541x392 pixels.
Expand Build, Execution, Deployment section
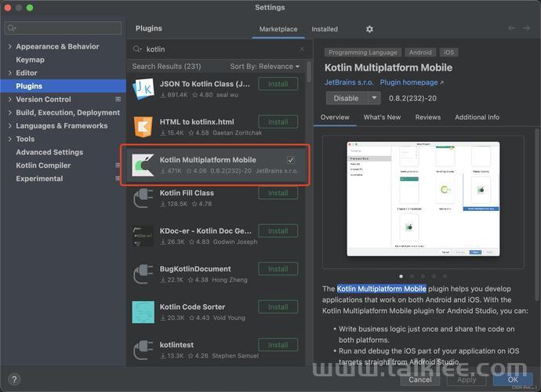[x=9, y=112]
